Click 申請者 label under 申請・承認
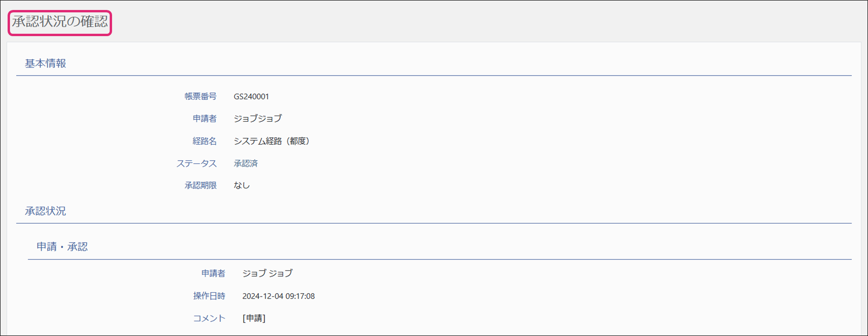Viewport: 868px width, 336px height. (213, 273)
